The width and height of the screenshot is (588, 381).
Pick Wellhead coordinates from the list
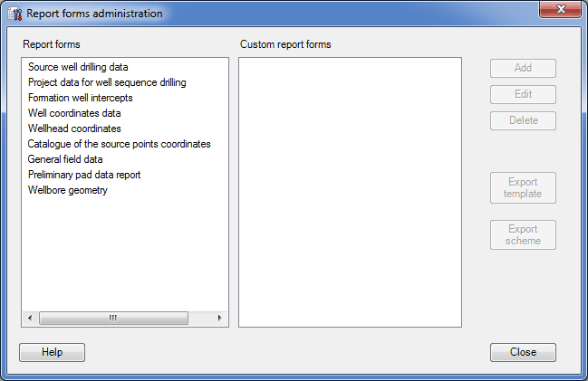[x=74, y=129]
